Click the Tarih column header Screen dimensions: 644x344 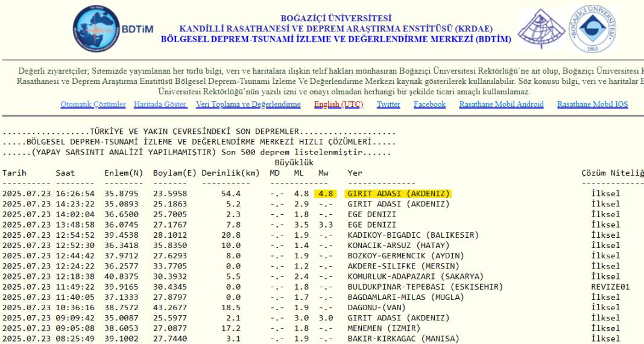tap(14, 173)
